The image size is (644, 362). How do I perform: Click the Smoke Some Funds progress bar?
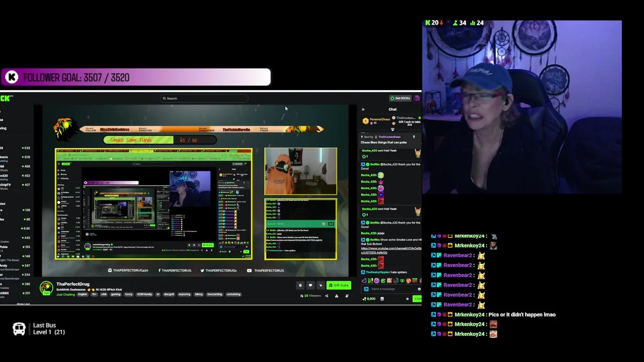[160, 140]
